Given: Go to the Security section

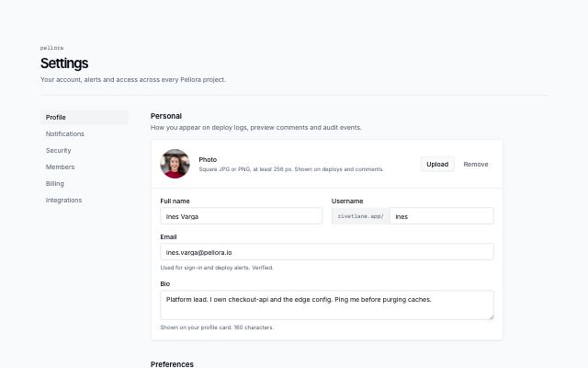Looking at the screenshot, I should (x=85, y=150).
